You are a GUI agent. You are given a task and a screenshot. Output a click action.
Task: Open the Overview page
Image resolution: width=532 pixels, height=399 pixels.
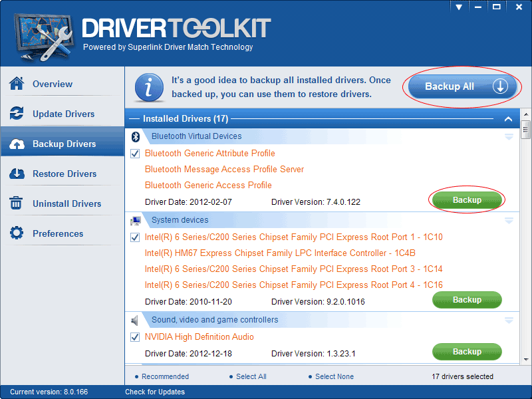[63, 84]
